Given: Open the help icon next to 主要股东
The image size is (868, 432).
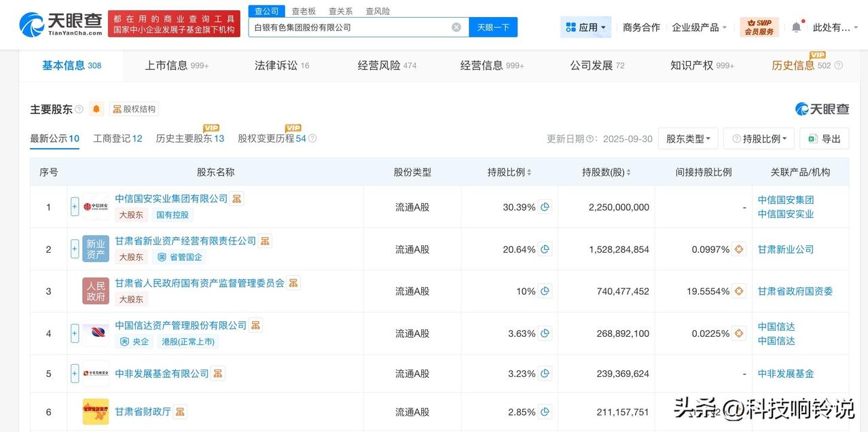Looking at the screenshot, I should coord(79,109).
